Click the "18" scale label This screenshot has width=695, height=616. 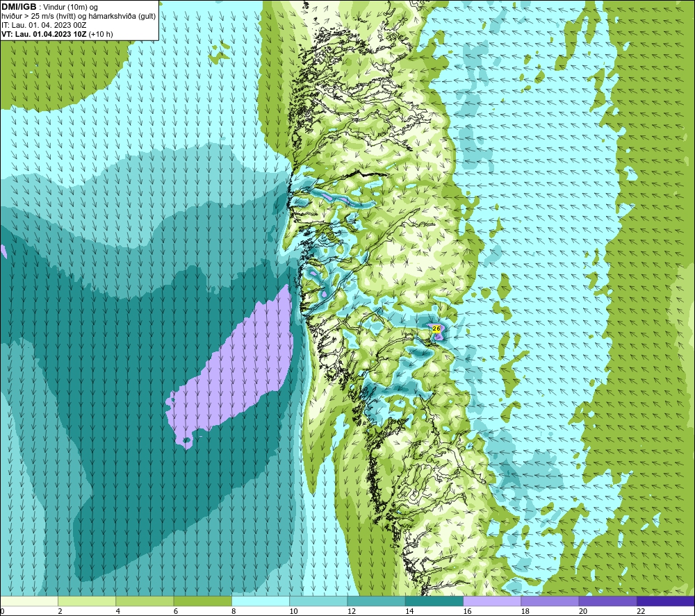(x=525, y=611)
